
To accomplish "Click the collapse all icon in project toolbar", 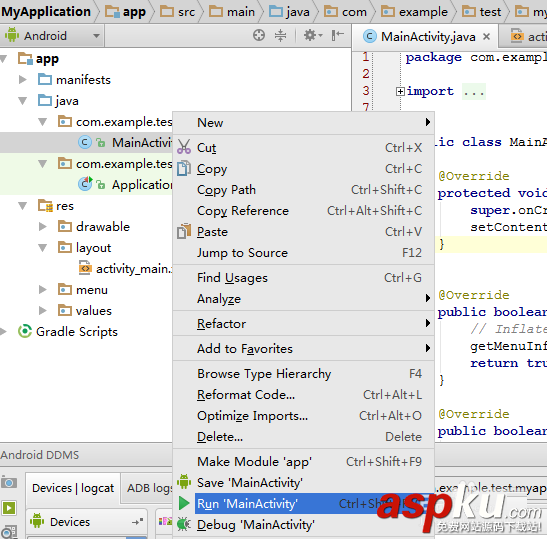I will click(x=280, y=35).
